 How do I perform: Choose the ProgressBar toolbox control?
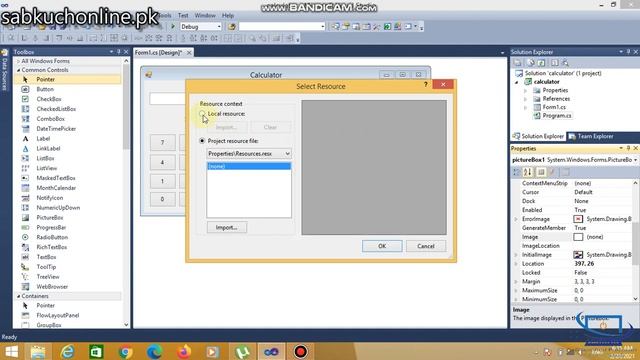pyautogui.click(x=51, y=227)
